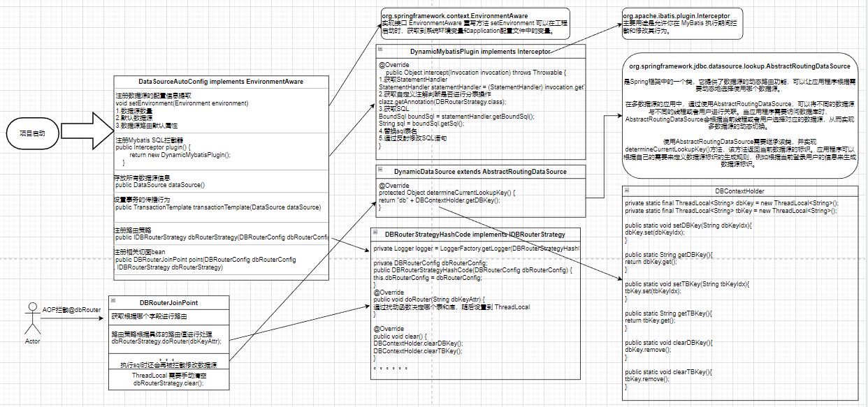Collapse the DBContextHolder class box
868x407 pixels.
[x=627, y=191]
